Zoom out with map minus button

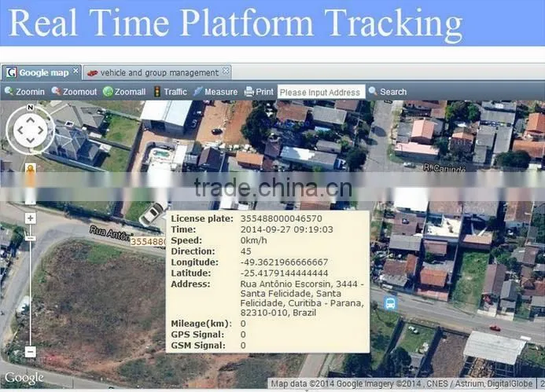point(30,352)
